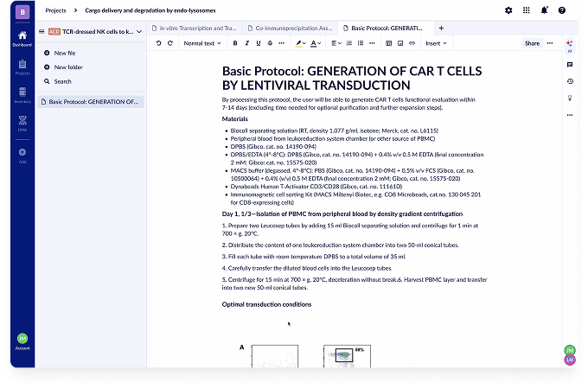The image size is (588, 389).
Task: Click Optimal transduction conditions heading
Action: pos(266,304)
